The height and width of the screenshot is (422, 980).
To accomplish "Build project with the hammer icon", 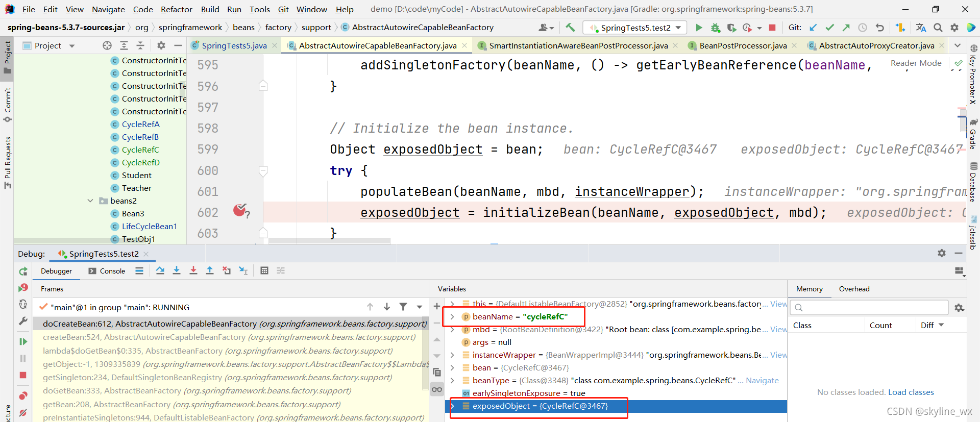I will click(570, 28).
